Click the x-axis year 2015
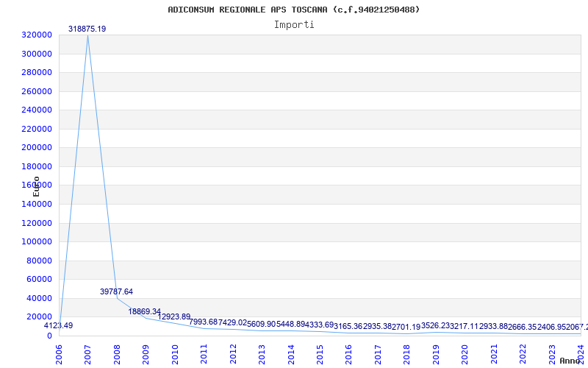The width and height of the screenshot is (588, 368). click(320, 355)
